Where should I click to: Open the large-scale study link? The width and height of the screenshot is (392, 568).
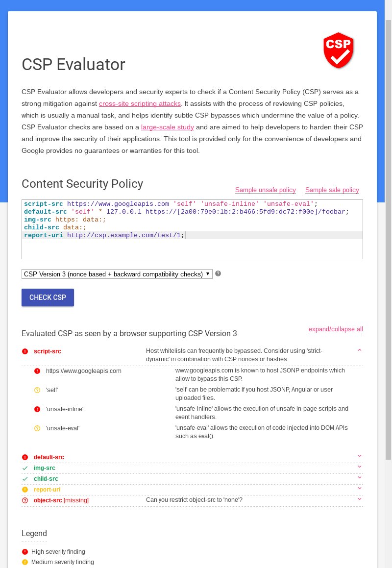[168, 127]
